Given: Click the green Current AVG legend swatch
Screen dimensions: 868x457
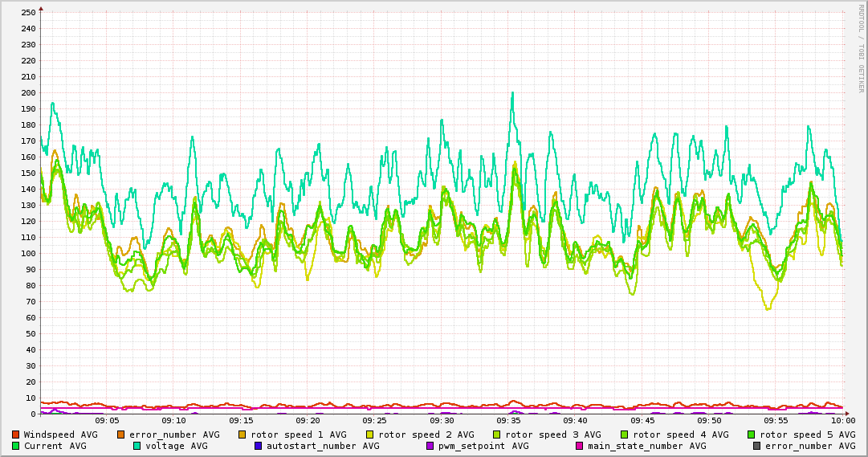Looking at the screenshot, I should [16, 446].
